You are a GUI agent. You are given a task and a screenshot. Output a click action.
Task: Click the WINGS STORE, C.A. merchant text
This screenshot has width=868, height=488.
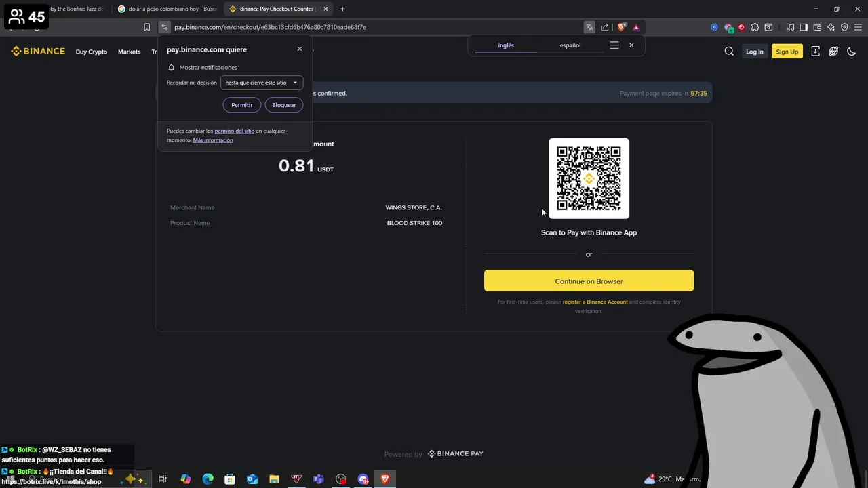coord(414,207)
